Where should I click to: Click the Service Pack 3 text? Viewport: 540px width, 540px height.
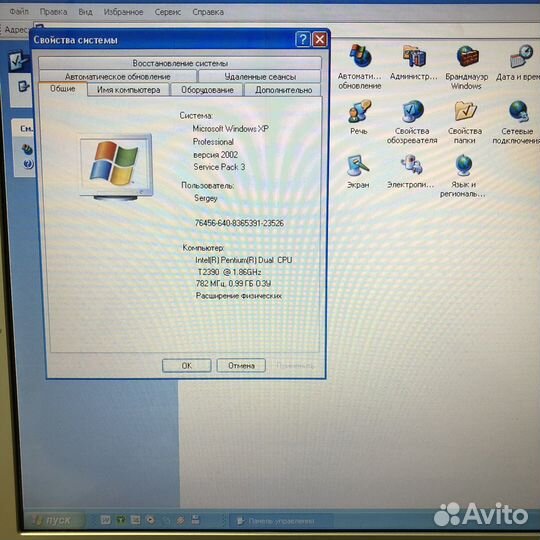(x=219, y=167)
